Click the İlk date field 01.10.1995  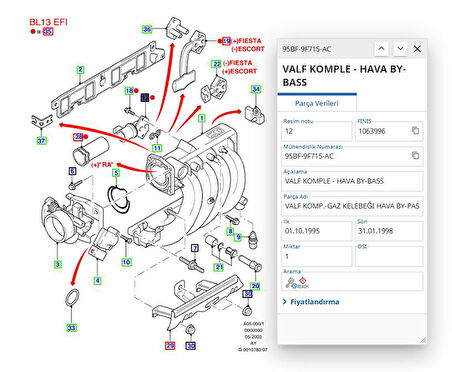coord(317,231)
